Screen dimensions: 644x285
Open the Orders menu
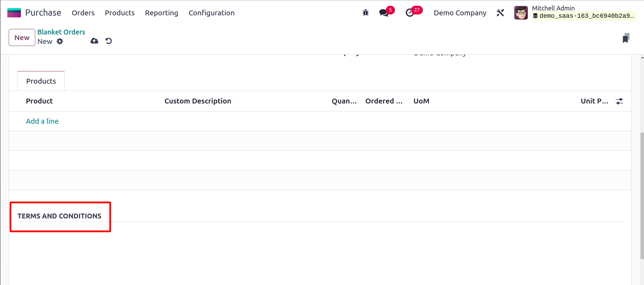coord(83,13)
